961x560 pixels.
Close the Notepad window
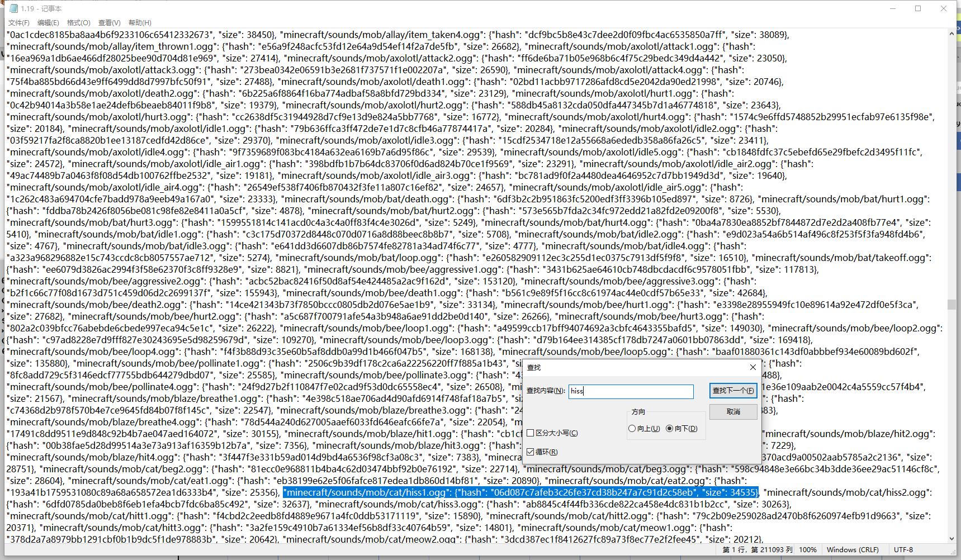[x=944, y=8]
